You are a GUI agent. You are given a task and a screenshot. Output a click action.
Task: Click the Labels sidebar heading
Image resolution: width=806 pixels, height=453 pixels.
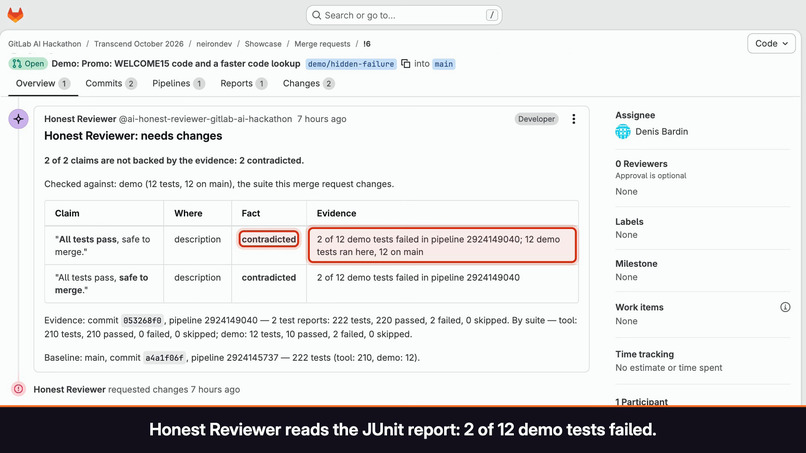coord(629,222)
